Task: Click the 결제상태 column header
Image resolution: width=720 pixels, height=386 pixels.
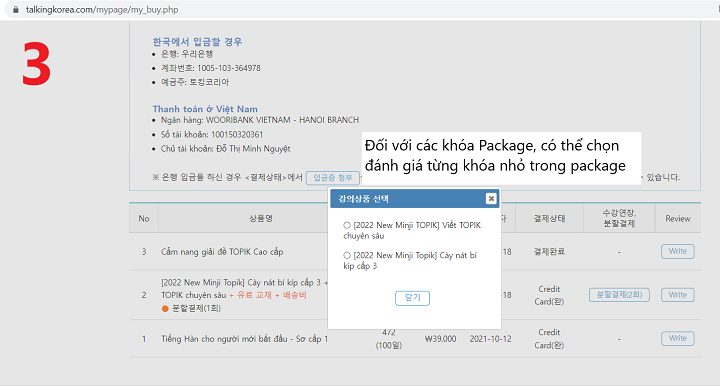Action: pos(549,218)
